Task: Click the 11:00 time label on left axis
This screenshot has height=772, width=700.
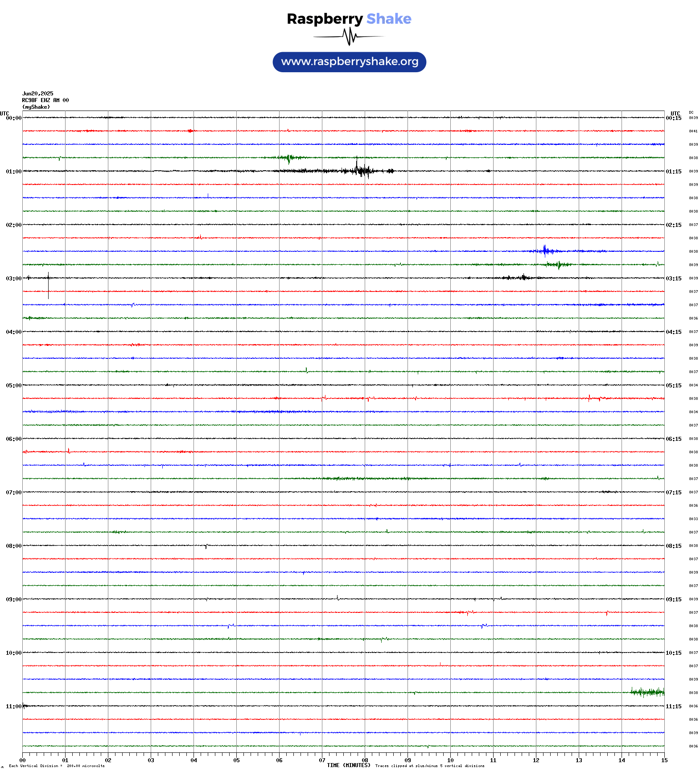Action: 14,706
